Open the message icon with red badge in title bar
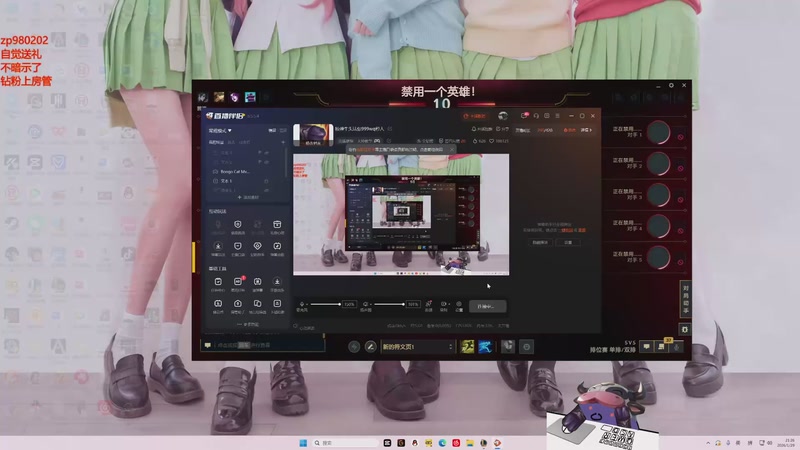Viewport: 800px width, 450px height. pos(524,116)
